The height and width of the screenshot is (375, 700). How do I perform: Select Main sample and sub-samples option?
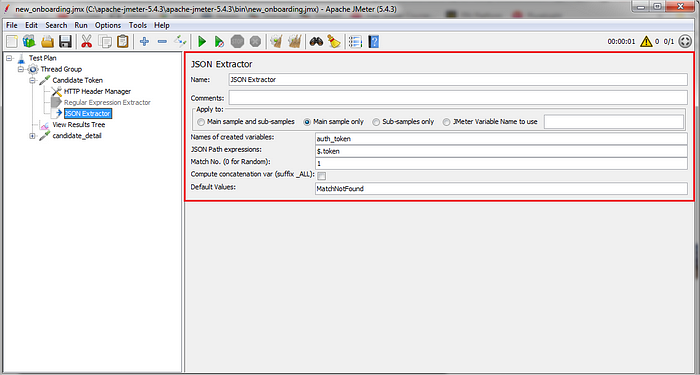click(x=201, y=122)
